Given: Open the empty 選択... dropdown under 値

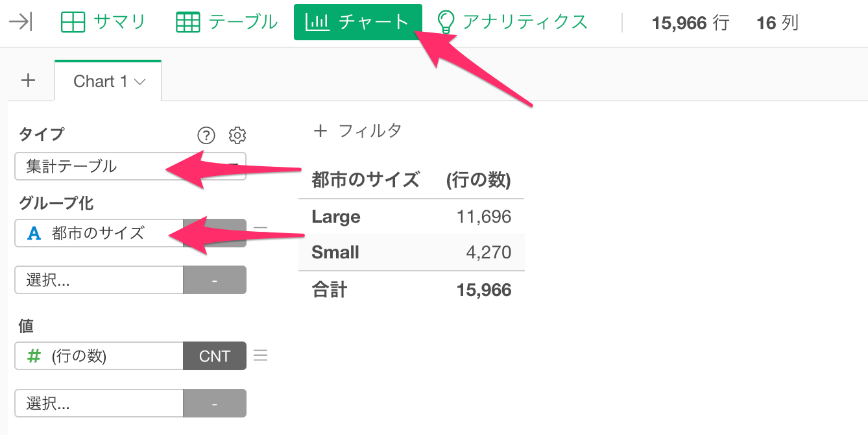Looking at the screenshot, I should (x=99, y=403).
